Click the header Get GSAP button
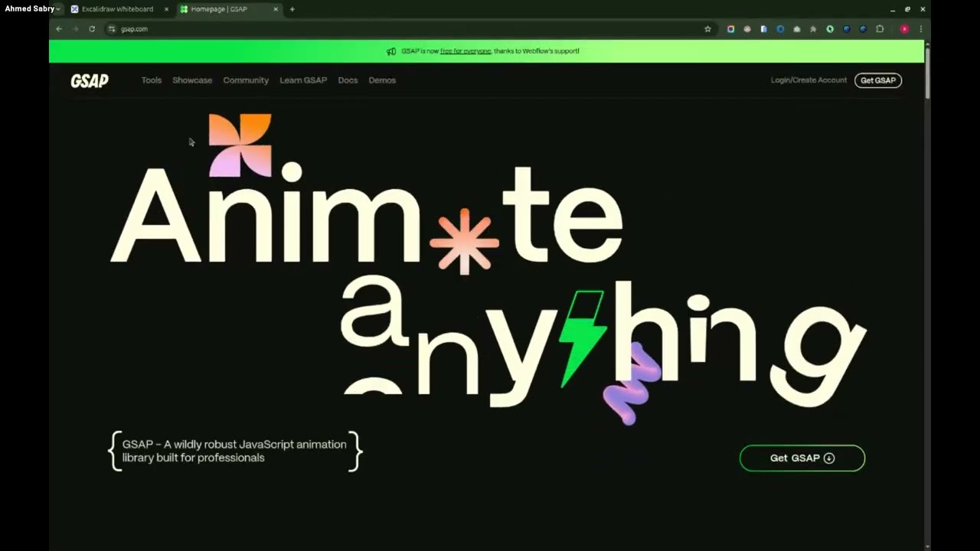980x551 pixels. point(878,80)
